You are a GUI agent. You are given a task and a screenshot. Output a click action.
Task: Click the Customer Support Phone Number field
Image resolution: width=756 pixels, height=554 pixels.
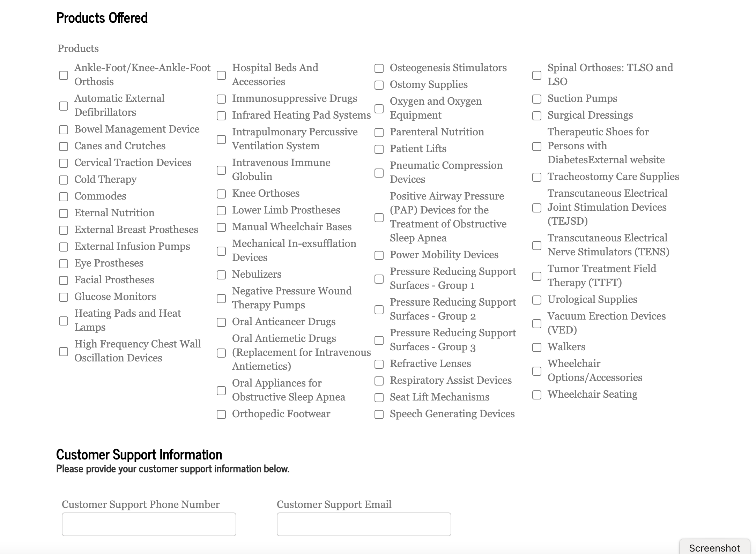(x=149, y=524)
